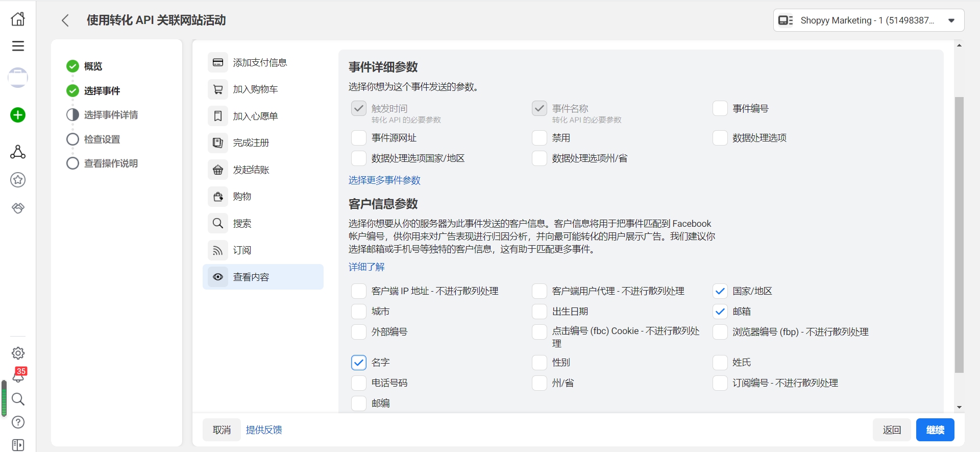Open notifications bell with 35 badge
Image resolution: width=980 pixels, height=452 pixels.
(18, 376)
